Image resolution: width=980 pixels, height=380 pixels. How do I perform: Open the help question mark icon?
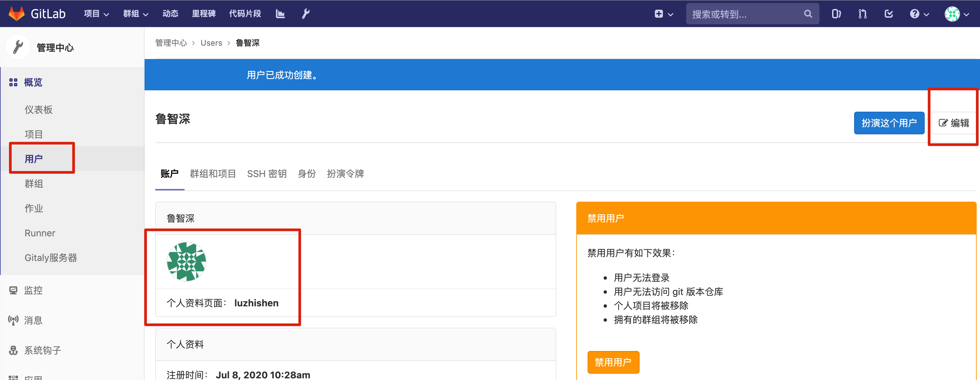pyautogui.click(x=914, y=14)
